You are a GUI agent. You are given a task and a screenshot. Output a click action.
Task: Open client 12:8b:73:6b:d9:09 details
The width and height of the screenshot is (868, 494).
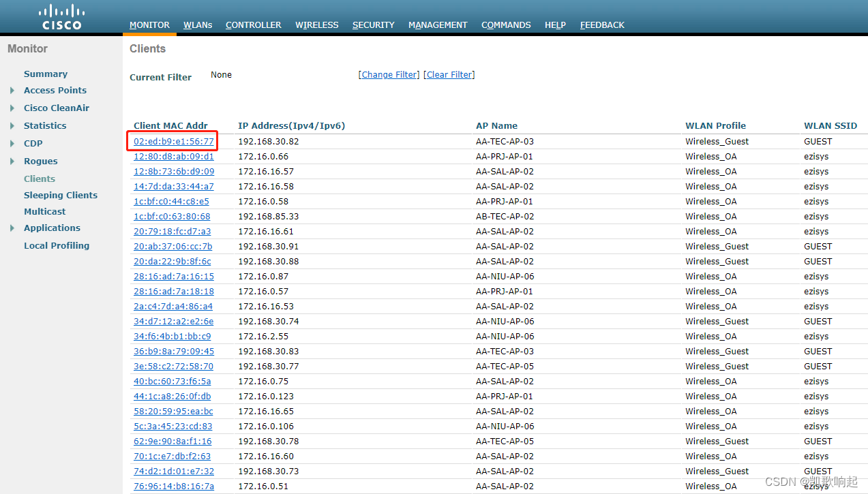174,172
